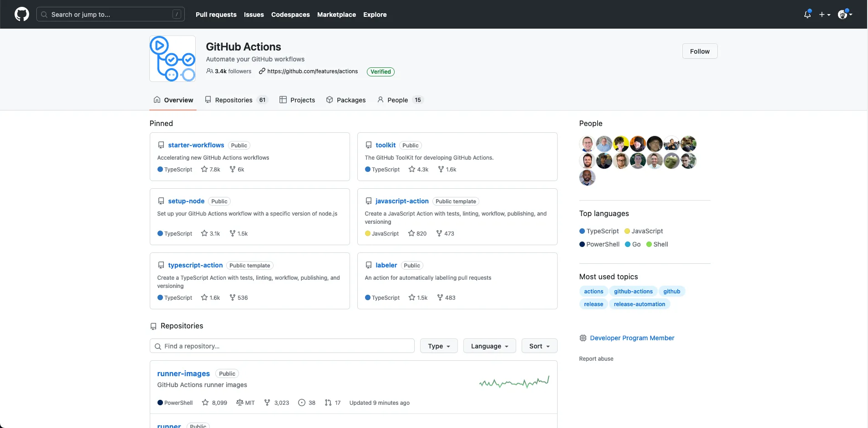868x428 pixels.
Task: Click the GitHub Actions organization avatar
Action: 173,59
